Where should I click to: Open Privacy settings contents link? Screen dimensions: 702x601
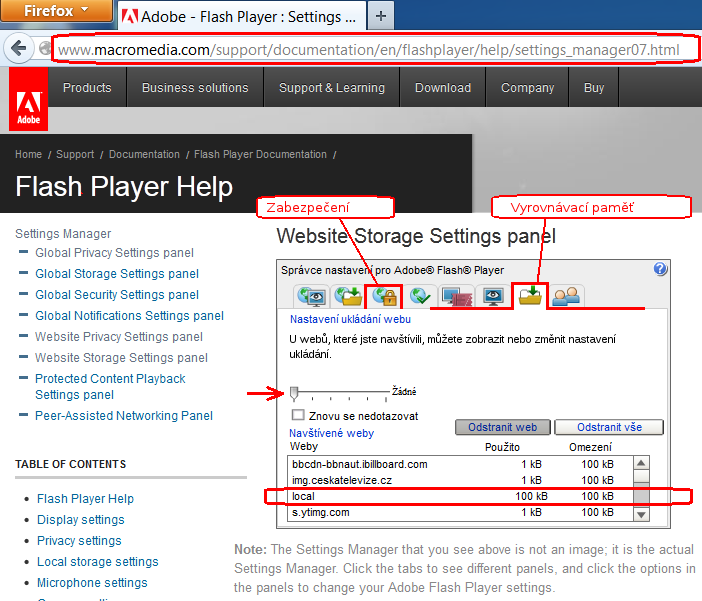point(79,541)
